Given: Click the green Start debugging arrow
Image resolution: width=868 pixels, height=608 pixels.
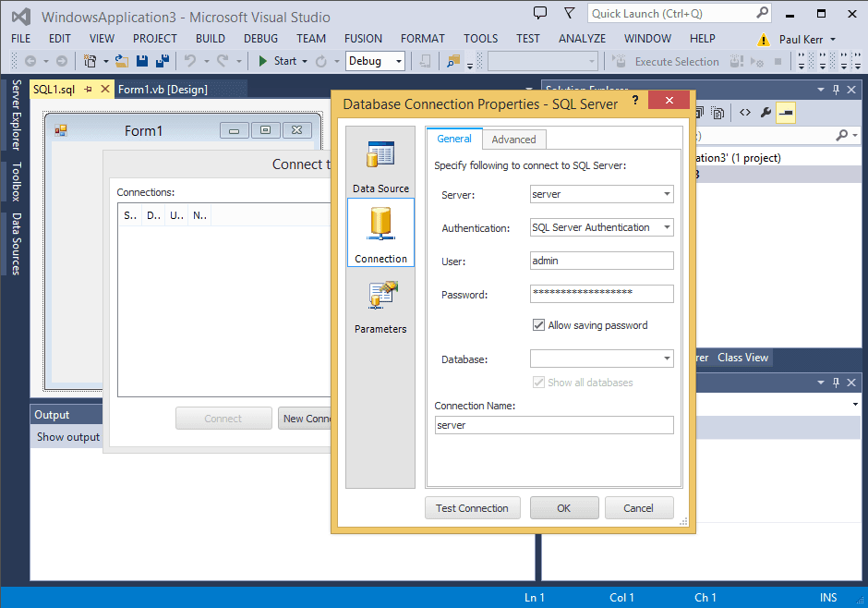Looking at the screenshot, I should (x=263, y=61).
